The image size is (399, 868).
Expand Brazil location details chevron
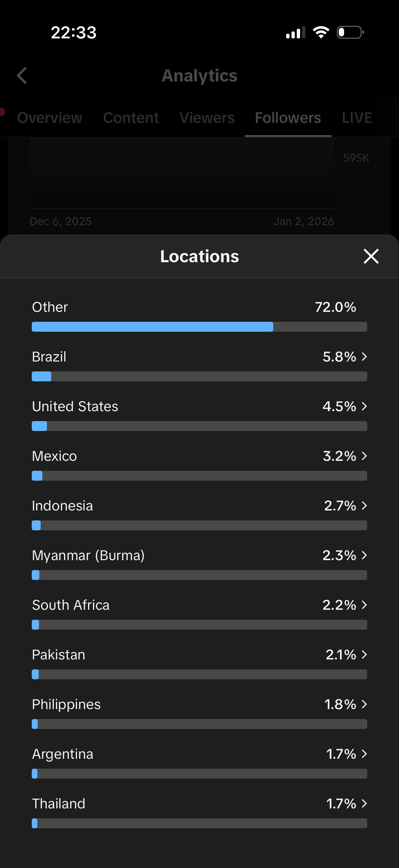[x=364, y=357]
